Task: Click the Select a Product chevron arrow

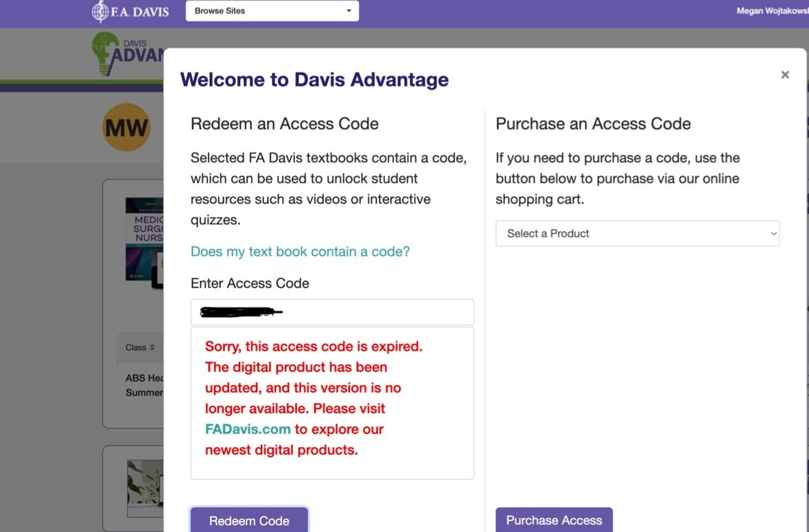Action: (x=773, y=234)
